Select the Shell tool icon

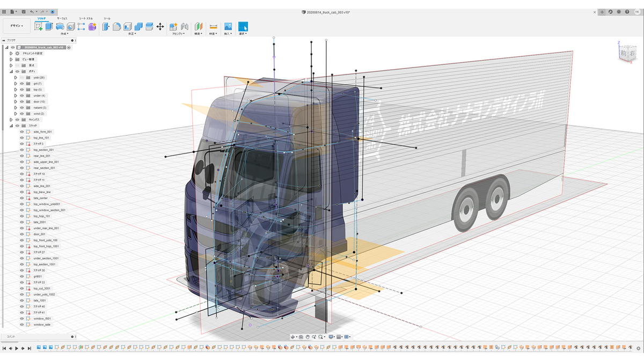(128, 26)
